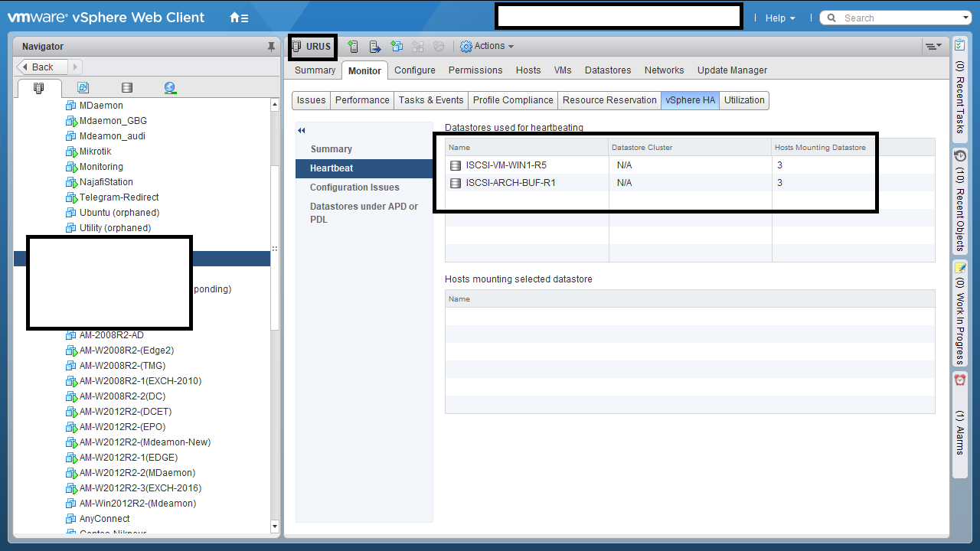This screenshot has width=980, height=551.
Task: Switch to the Configure tab
Action: click(x=415, y=70)
